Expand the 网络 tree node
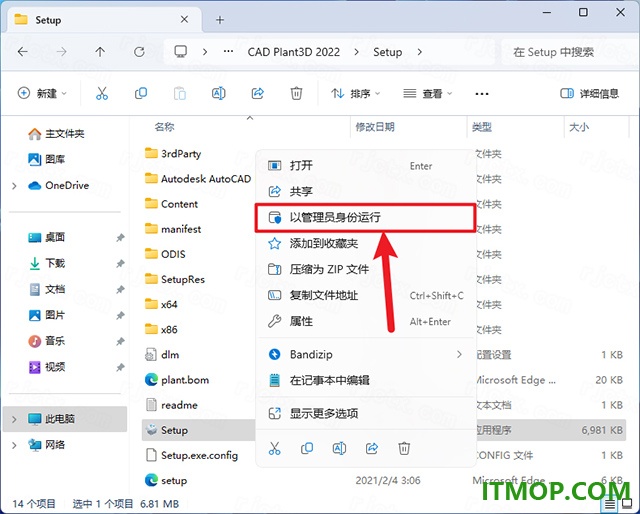Viewport: 640px width, 514px height. [14, 445]
